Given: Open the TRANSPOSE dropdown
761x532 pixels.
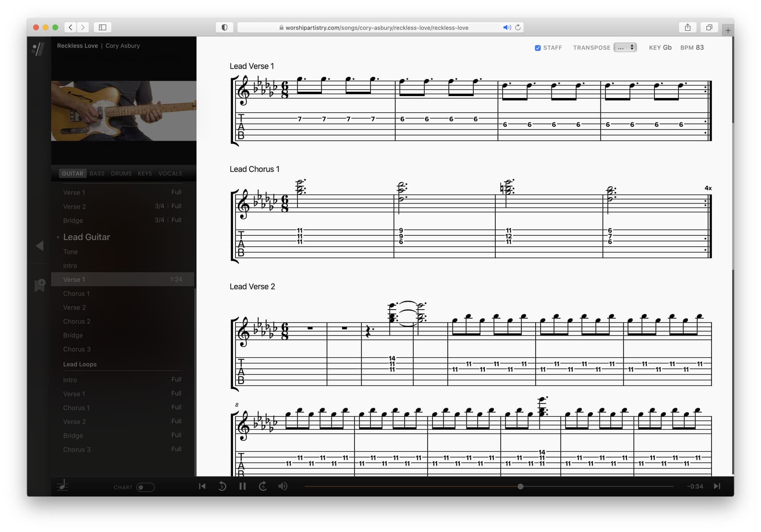Looking at the screenshot, I should pyautogui.click(x=625, y=48).
